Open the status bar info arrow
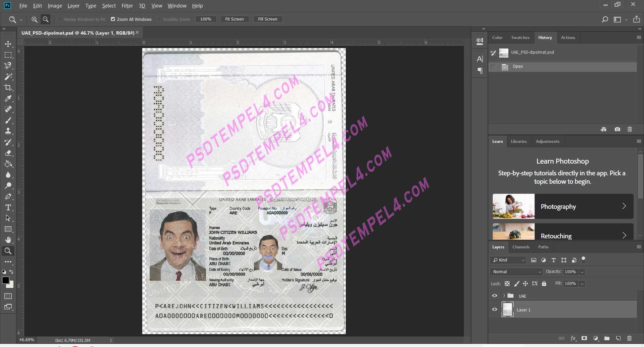The width and height of the screenshot is (644, 347). pyautogui.click(x=111, y=340)
